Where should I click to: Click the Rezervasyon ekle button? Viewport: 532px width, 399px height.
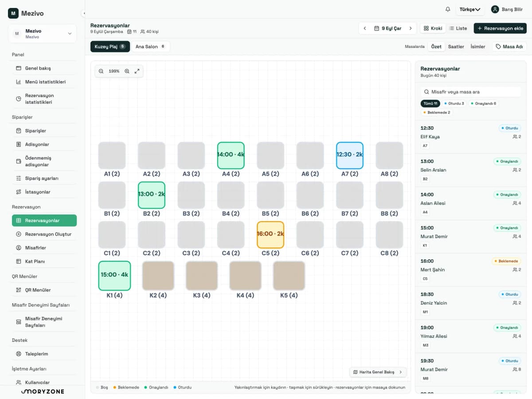(500, 28)
